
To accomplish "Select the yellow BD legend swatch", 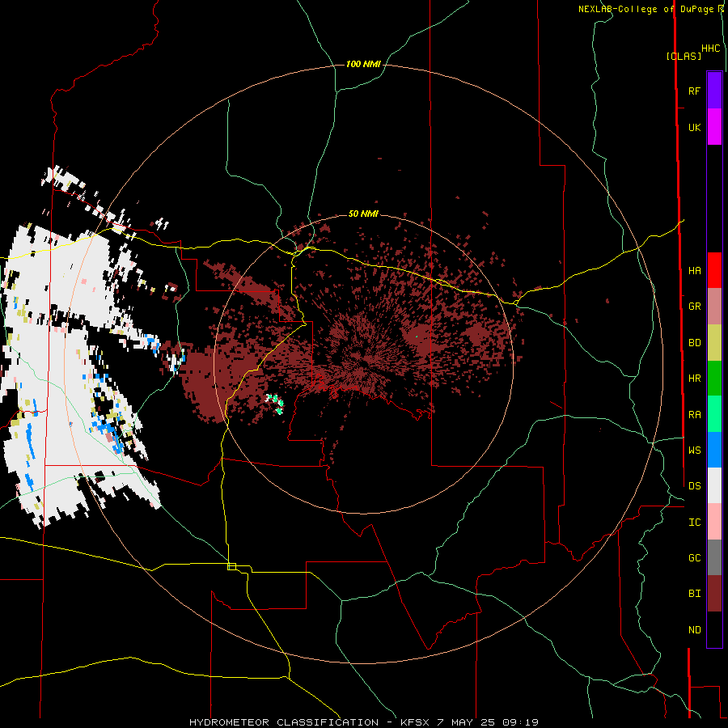I will tap(714, 342).
